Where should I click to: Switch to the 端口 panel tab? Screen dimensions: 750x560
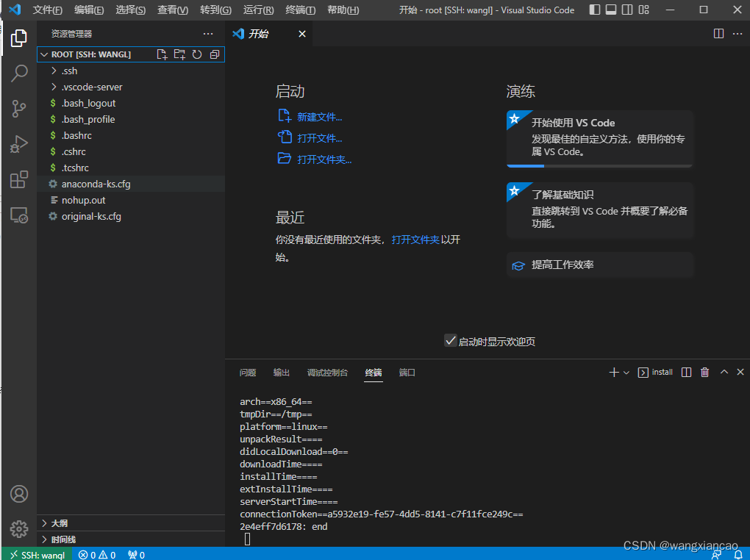(x=407, y=373)
